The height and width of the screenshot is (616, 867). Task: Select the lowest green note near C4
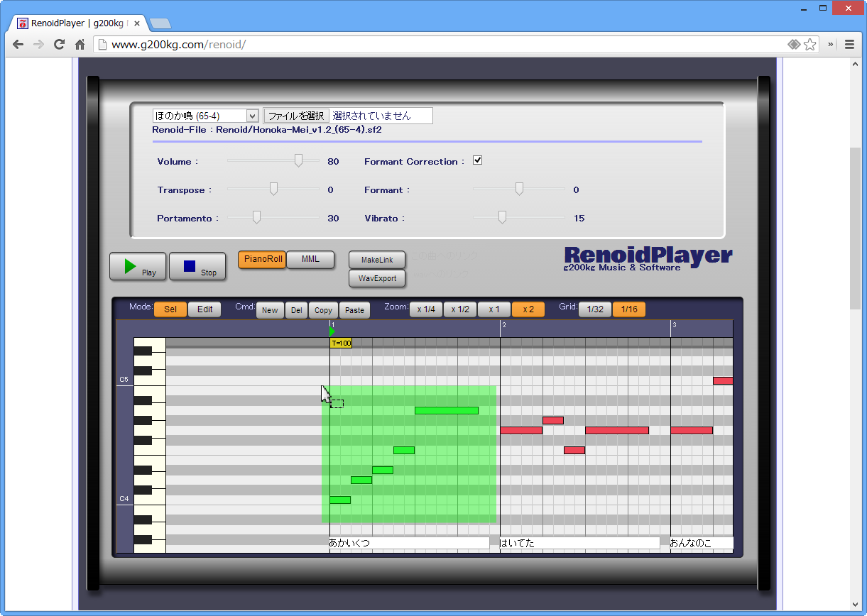(340, 500)
